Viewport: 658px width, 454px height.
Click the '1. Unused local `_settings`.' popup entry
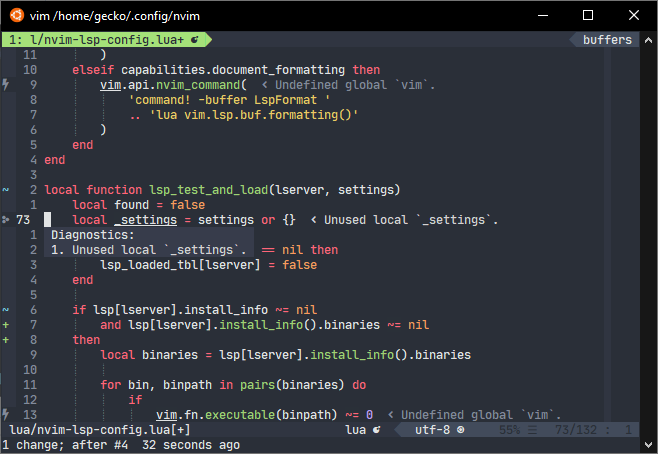click(x=149, y=250)
